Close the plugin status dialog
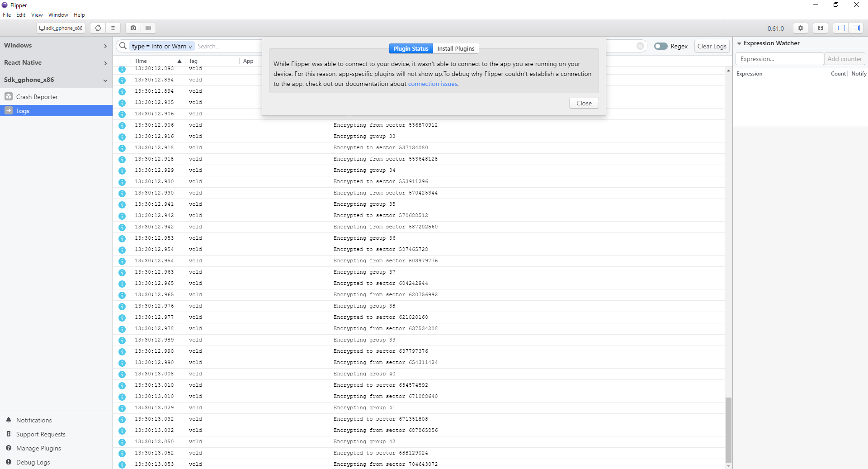Image resolution: width=868 pixels, height=469 pixels. click(583, 103)
